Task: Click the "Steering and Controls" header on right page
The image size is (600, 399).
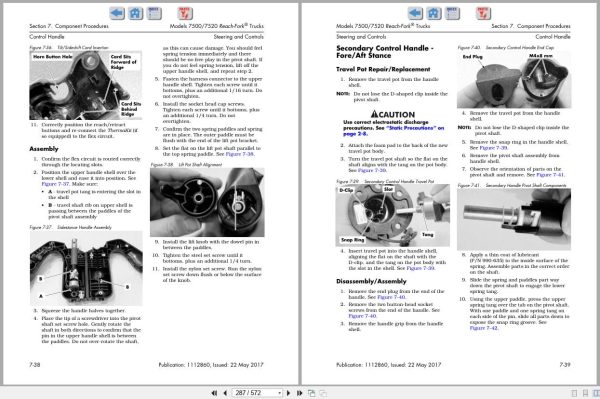Action: [x=361, y=37]
